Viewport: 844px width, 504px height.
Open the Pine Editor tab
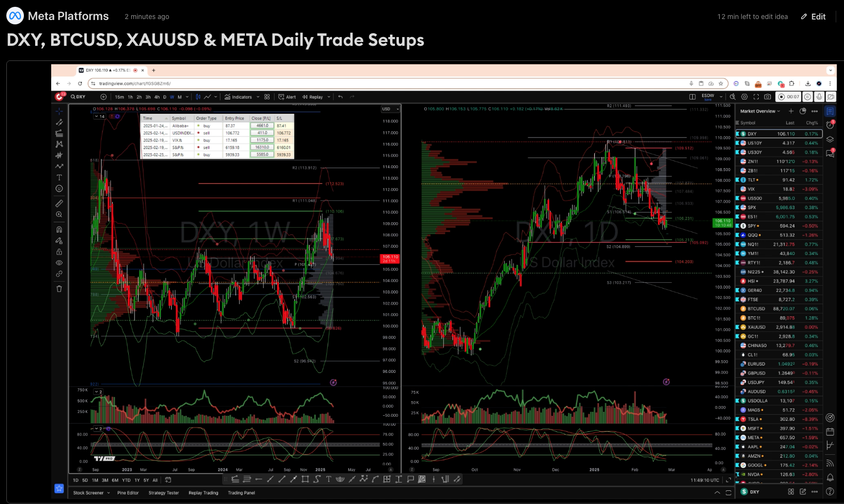[x=128, y=493]
